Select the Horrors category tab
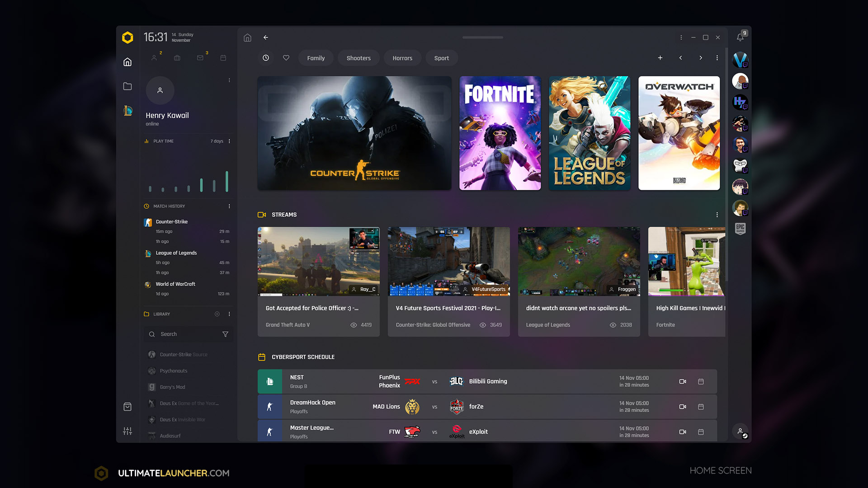The width and height of the screenshot is (868, 488). coord(402,58)
